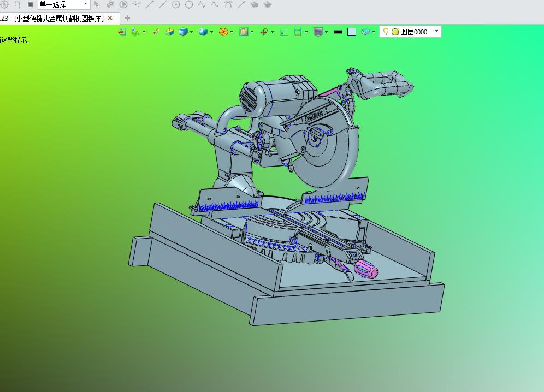Select the scattered points snap icon
Viewport: 544px width, 392px height.
coord(137,4)
